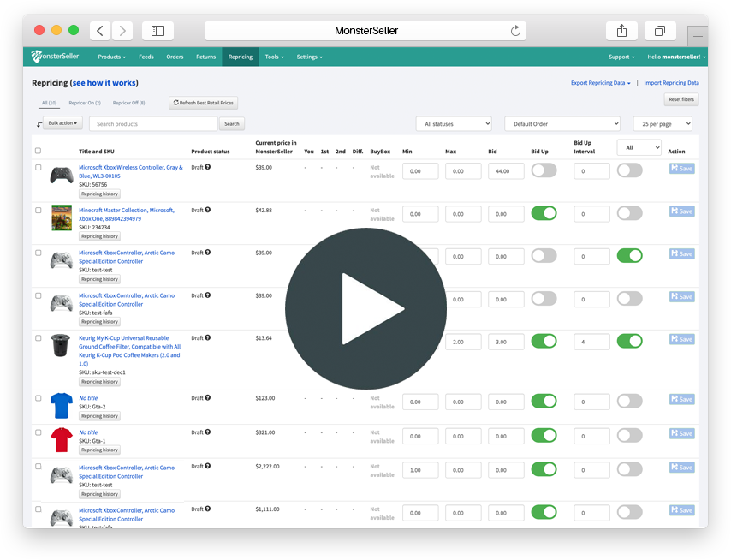View Repricing history for the Minecraft row
Viewport: 731px width, 560px height.
100,236
